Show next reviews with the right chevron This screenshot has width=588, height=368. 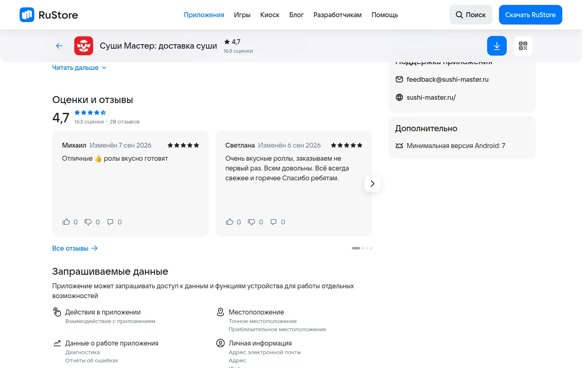pyautogui.click(x=372, y=184)
